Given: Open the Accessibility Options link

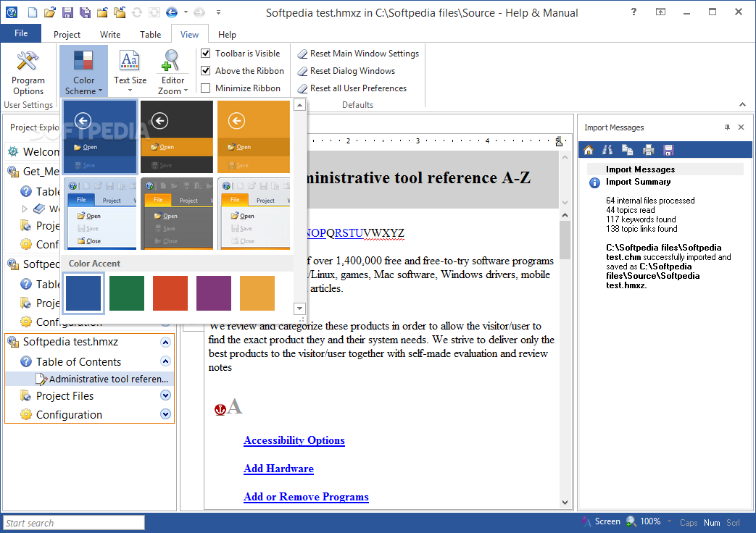Looking at the screenshot, I should pos(294,440).
